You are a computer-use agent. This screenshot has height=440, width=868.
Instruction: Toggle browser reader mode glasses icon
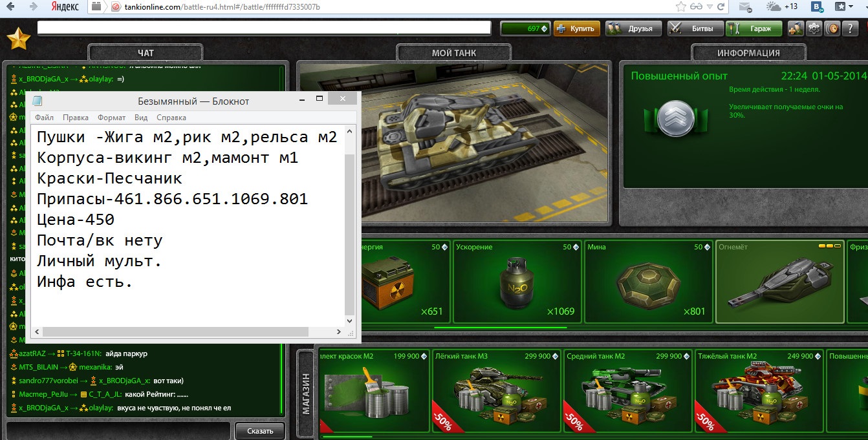point(697,7)
